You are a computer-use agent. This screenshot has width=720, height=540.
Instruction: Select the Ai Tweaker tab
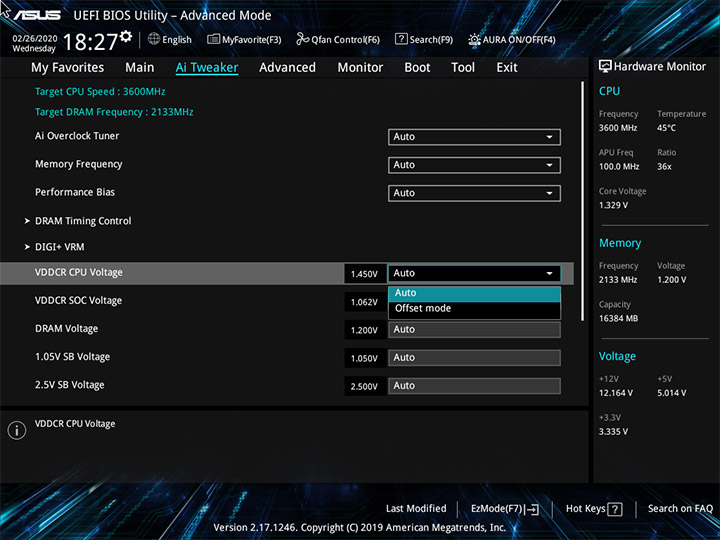tap(207, 68)
